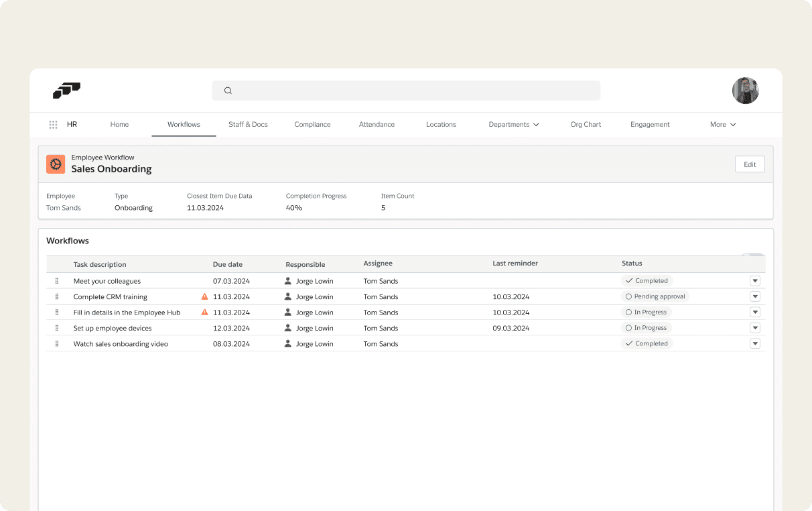This screenshot has height=511, width=812.
Task: Click person icon in Meet your colleagues row
Action: [288, 281]
